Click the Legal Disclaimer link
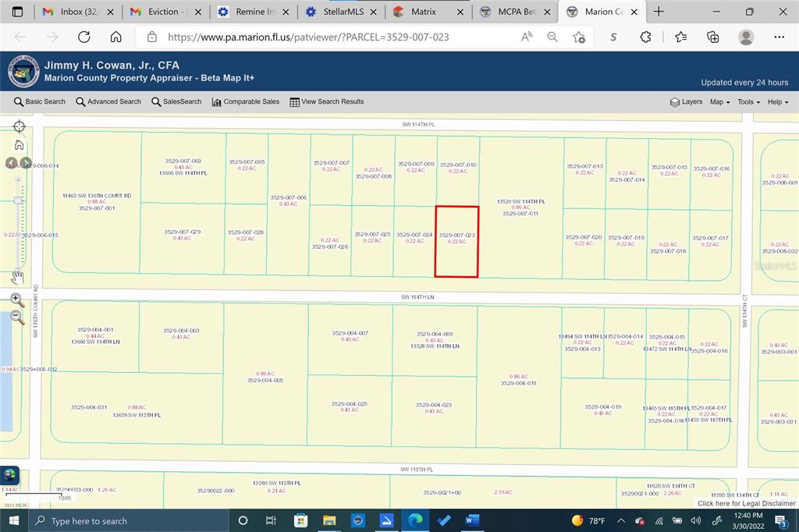Screen dimensions: 799x532 (x=746, y=503)
